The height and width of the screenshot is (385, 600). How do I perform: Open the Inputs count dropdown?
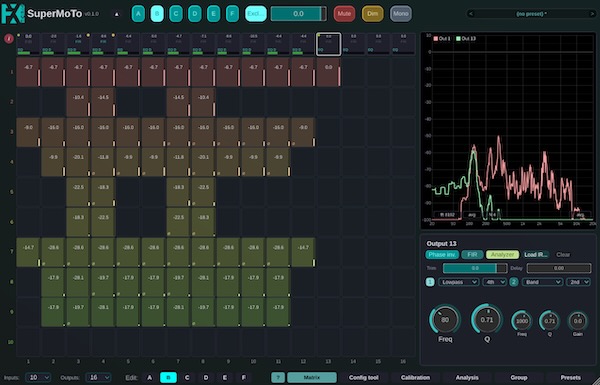click(38, 378)
